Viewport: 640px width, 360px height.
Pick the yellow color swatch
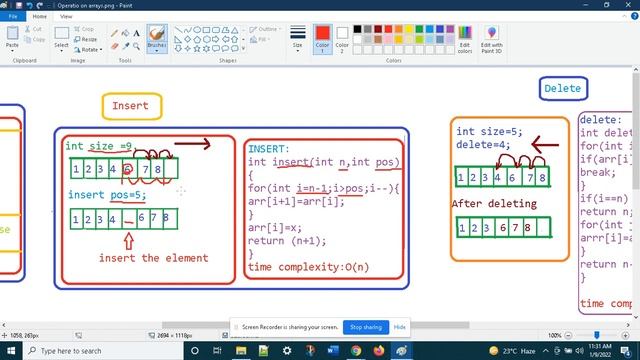(x=409, y=29)
